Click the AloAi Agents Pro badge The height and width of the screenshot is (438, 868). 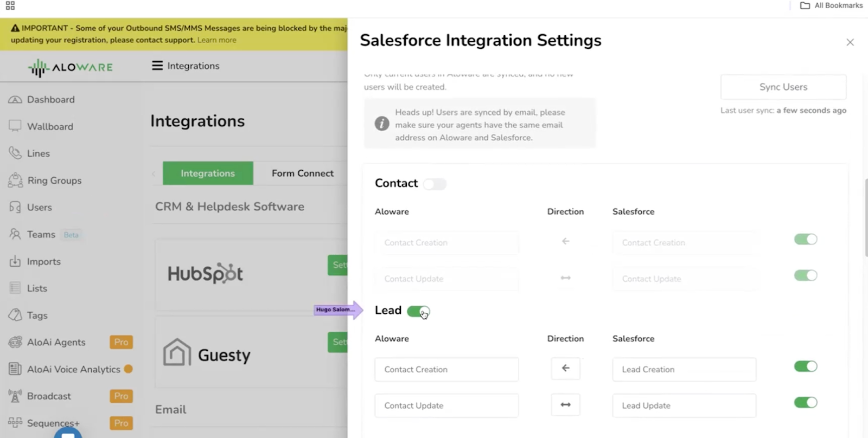point(121,342)
